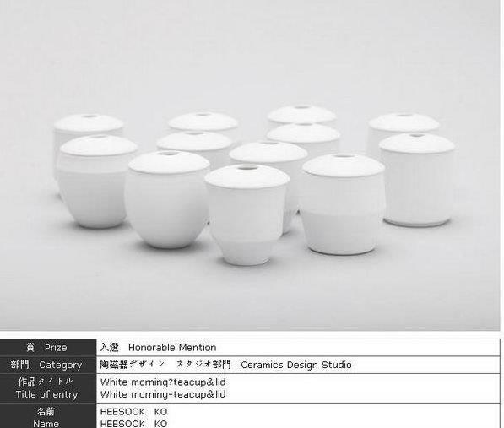This screenshot has height=428, width=504.
Task: Click the first HEESOOK KO name line
Action: click(x=133, y=412)
